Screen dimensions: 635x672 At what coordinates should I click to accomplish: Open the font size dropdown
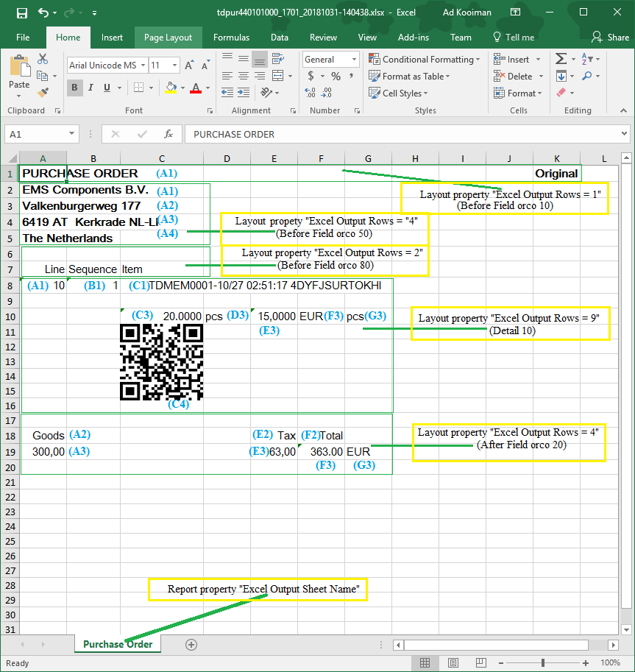pos(176,66)
